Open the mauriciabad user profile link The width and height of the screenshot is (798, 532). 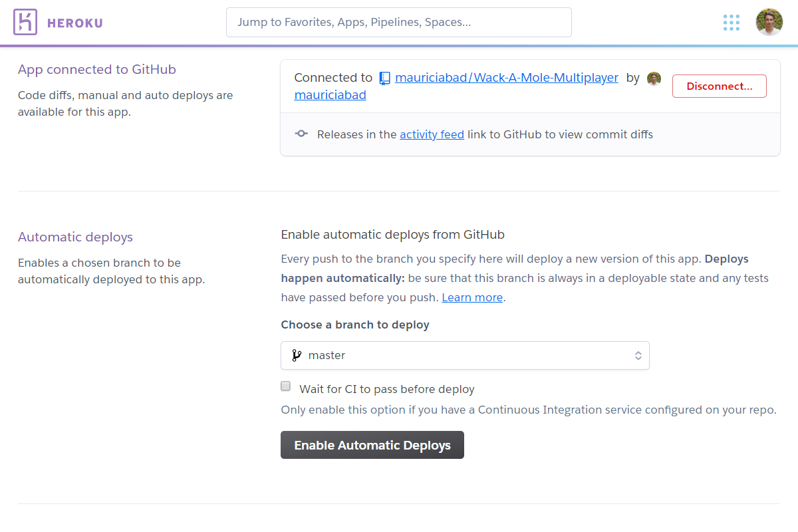pyautogui.click(x=331, y=95)
